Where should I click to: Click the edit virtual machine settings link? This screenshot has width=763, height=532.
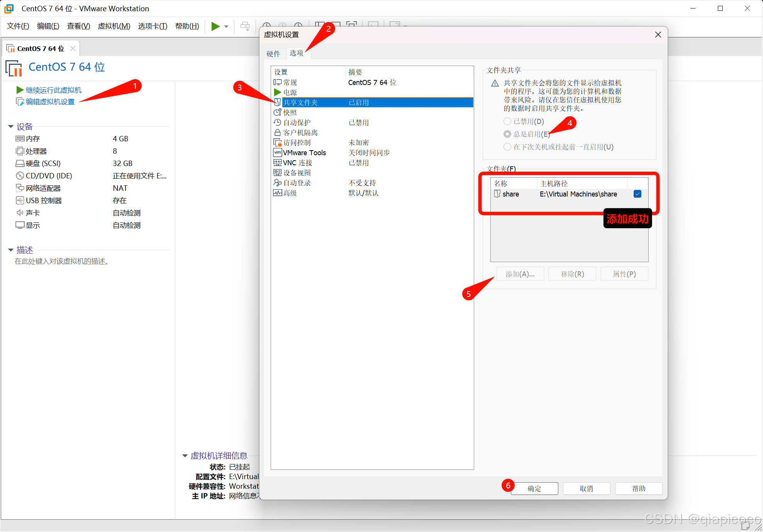[x=50, y=102]
